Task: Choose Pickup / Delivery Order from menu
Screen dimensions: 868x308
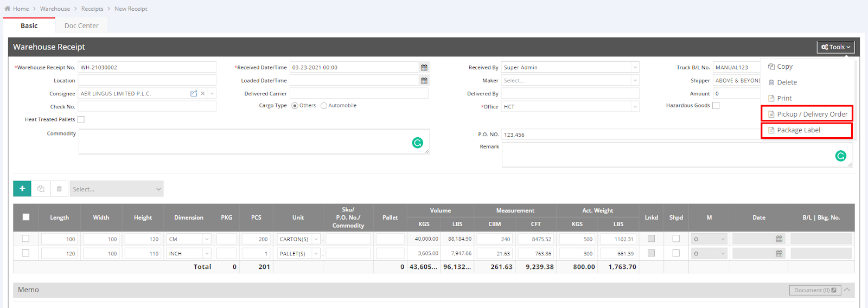Action: coord(807,114)
